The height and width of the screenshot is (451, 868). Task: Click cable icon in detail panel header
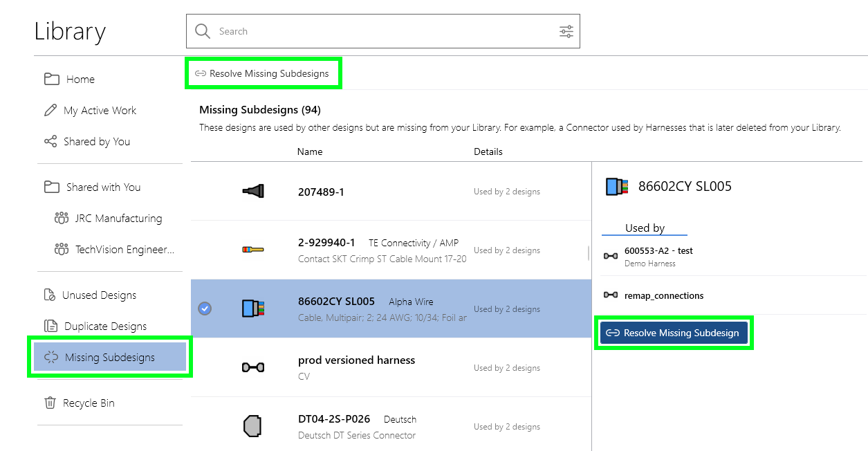pos(617,186)
